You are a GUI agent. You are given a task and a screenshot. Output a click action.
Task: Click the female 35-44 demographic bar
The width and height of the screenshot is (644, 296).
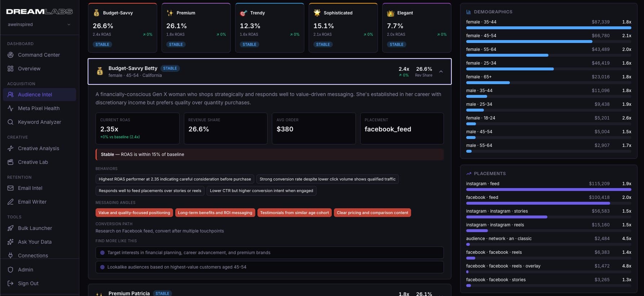(548, 28)
